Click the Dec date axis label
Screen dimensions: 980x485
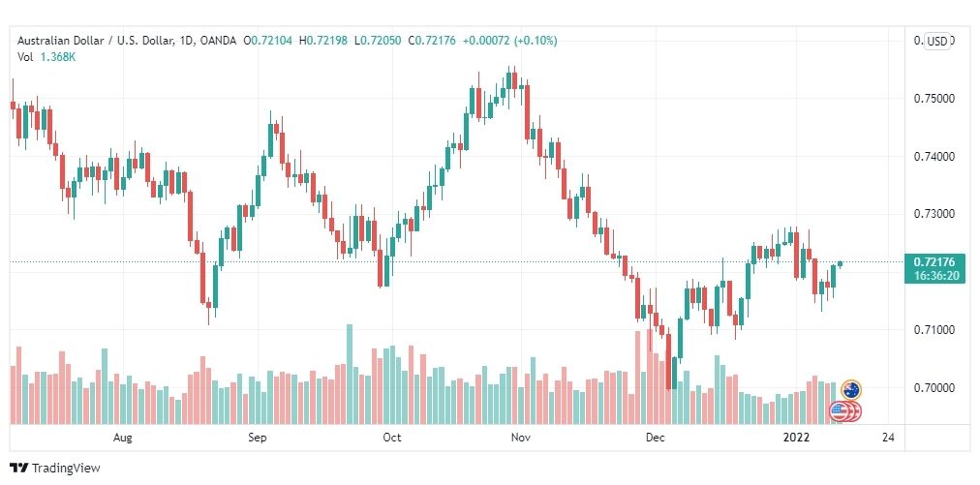click(x=655, y=438)
